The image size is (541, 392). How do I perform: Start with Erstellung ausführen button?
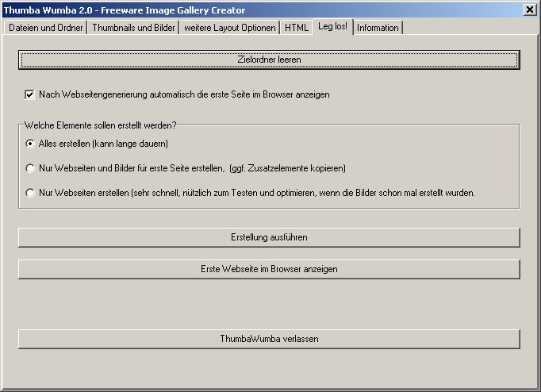(269, 237)
